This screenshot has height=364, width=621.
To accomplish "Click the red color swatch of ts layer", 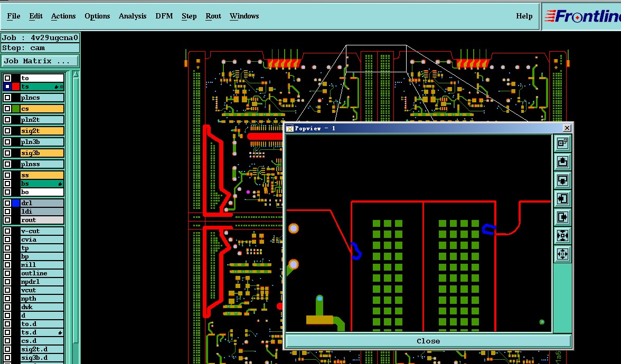I will coord(16,87).
